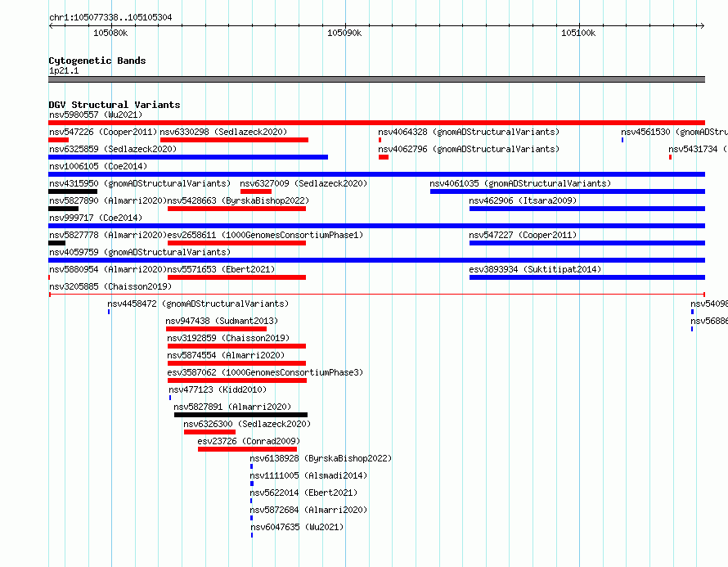Click the chr1:105077338..105105304 coordinate label
Image resolution: width=728 pixels, height=567 pixels.
click(x=110, y=17)
